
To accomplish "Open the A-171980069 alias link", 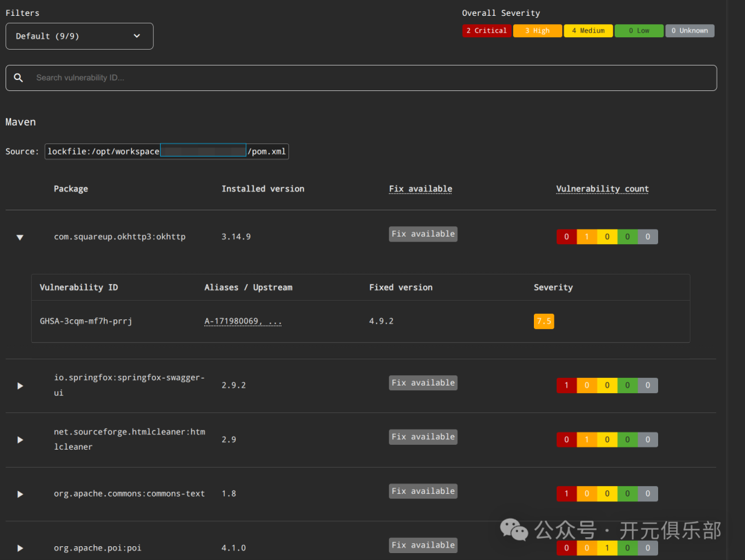I will (x=243, y=321).
